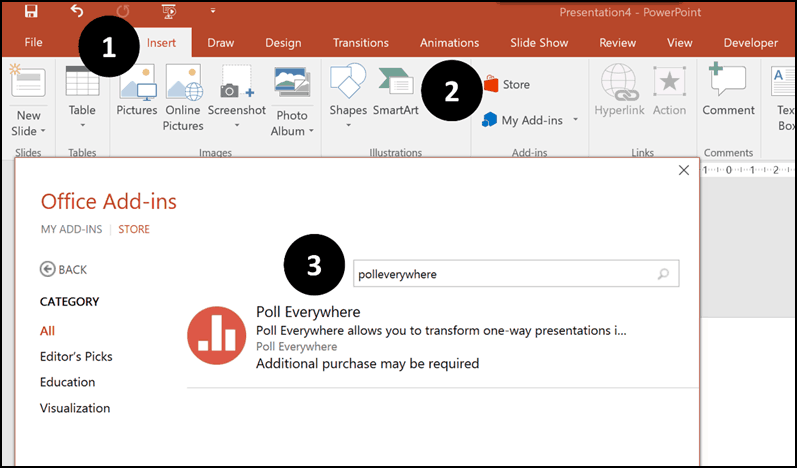
Task: Expand the My Add-ins dropdown arrow
Action: [576, 119]
